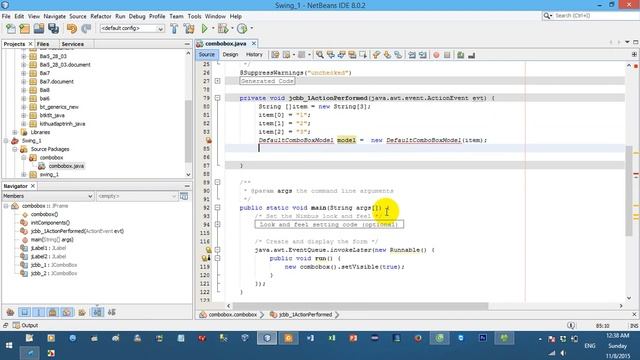640x360 pixels.
Task: Click the Shift Line Left icon
Action: pyautogui.click(x=412, y=55)
